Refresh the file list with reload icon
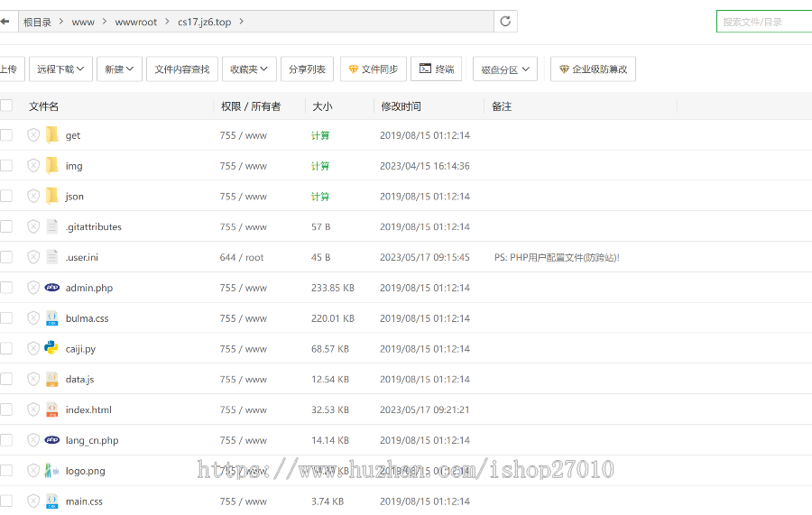Viewport: 812px width, 515px height. pos(505,22)
